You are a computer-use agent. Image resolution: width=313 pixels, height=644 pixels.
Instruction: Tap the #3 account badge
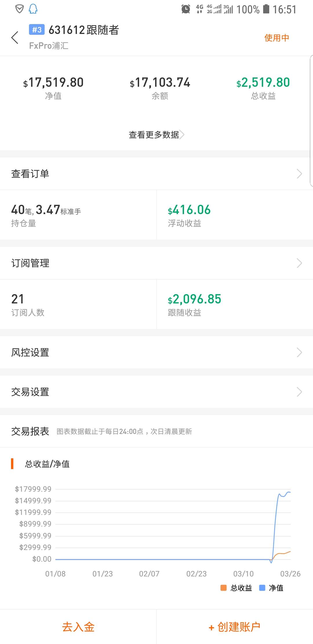tap(37, 30)
